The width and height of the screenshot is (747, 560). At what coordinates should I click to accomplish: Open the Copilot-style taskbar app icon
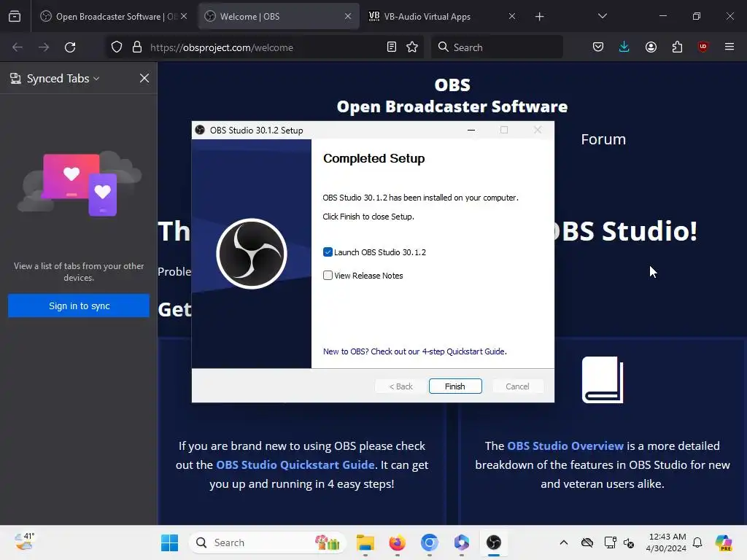[461, 542]
